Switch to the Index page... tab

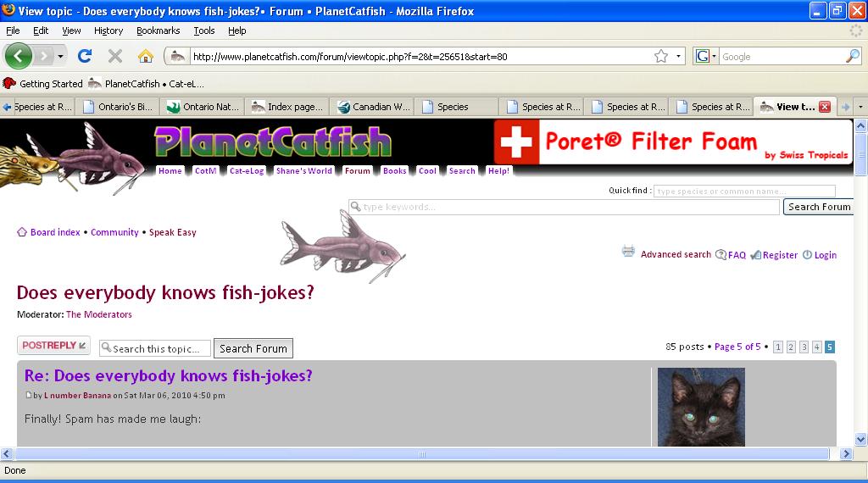(287, 107)
